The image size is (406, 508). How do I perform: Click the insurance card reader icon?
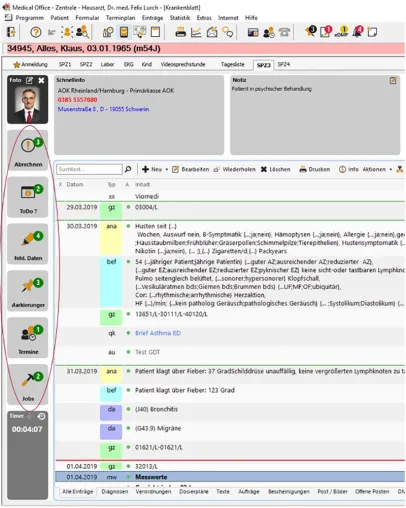pyautogui.click(x=253, y=32)
